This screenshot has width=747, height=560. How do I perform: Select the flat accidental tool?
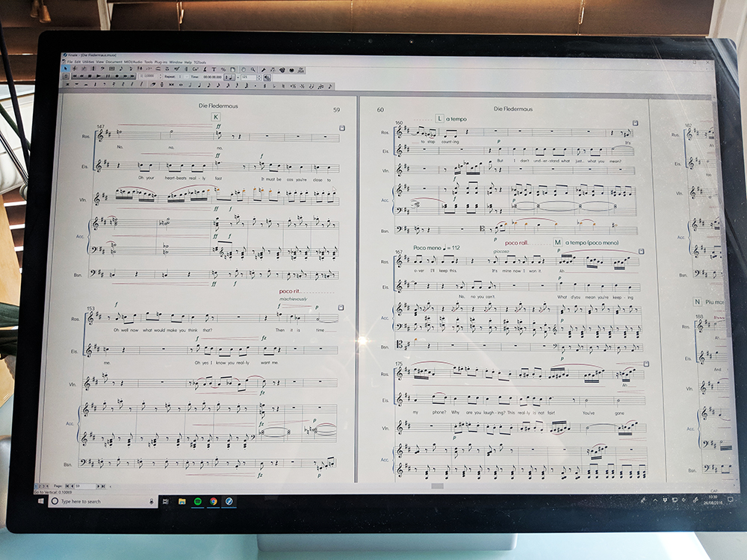click(274, 86)
